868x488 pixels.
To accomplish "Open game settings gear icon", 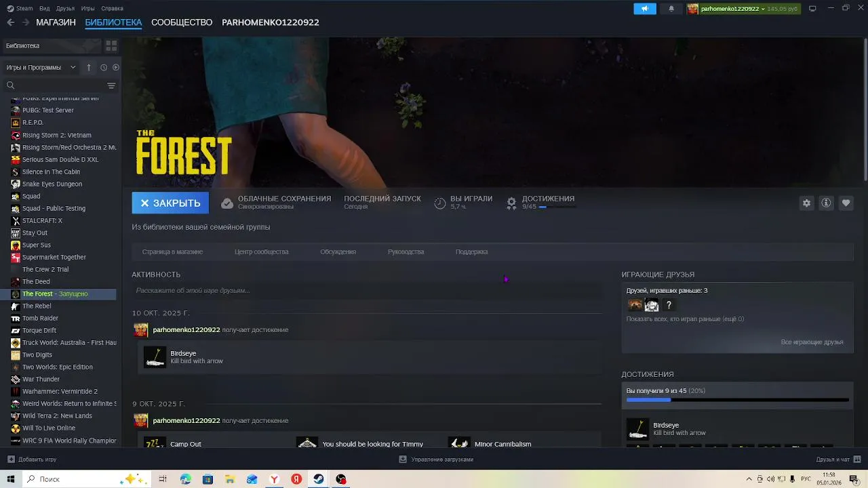I will [x=806, y=203].
